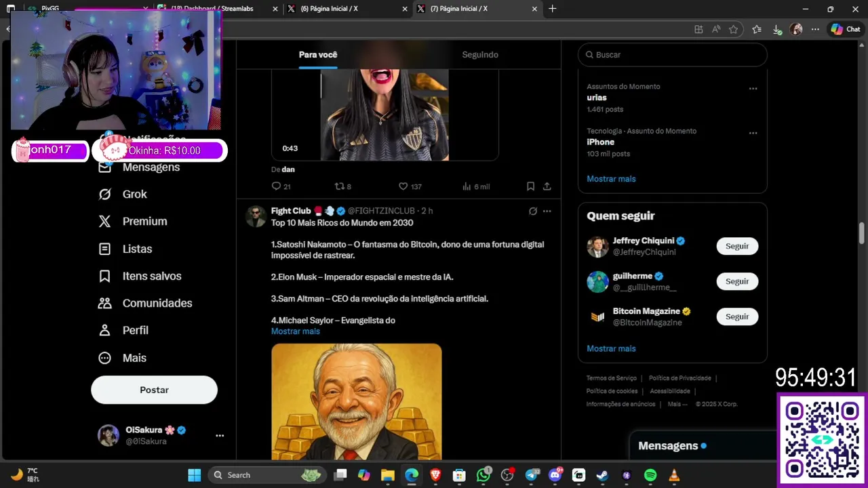
Task: Open Política de Privacidade link
Action: [x=680, y=378]
